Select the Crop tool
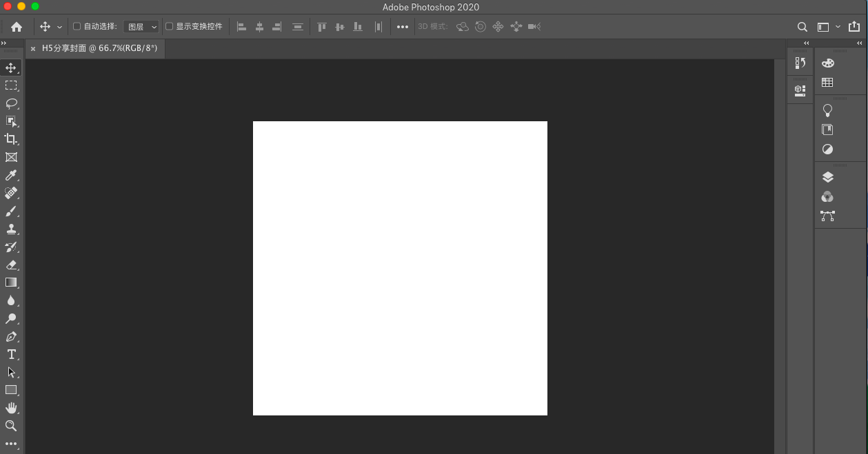Screen dimensions: 868x454 (11, 139)
